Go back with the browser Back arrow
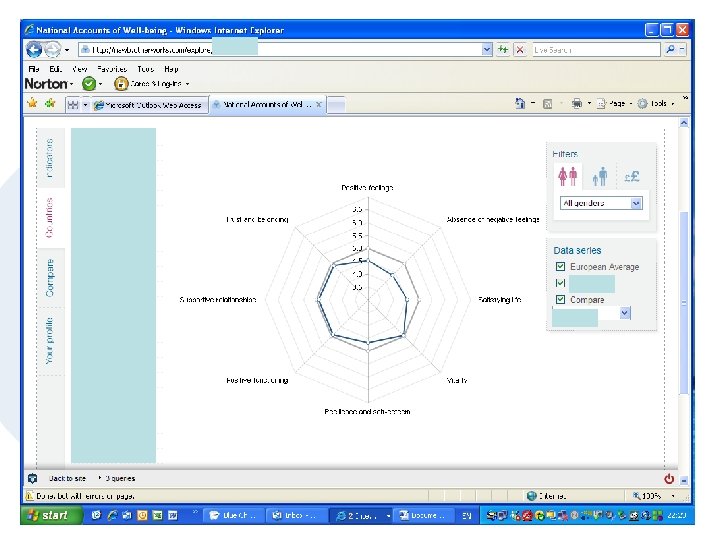The image size is (720, 540). coord(34,50)
